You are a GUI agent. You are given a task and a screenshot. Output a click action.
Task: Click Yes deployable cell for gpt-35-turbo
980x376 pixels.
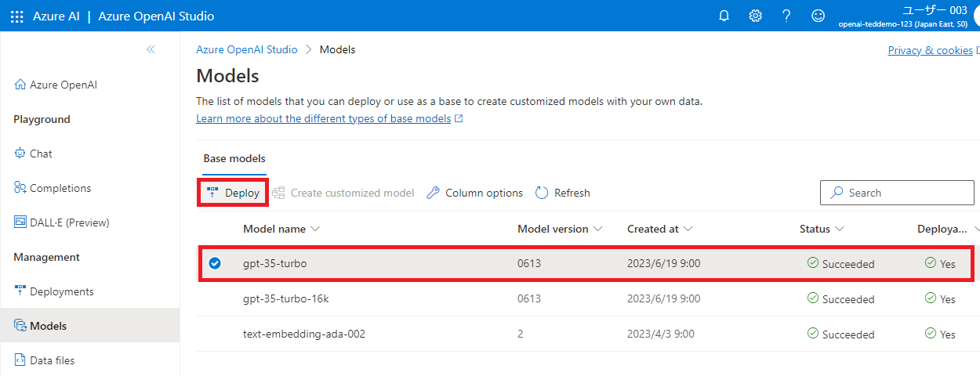941,263
